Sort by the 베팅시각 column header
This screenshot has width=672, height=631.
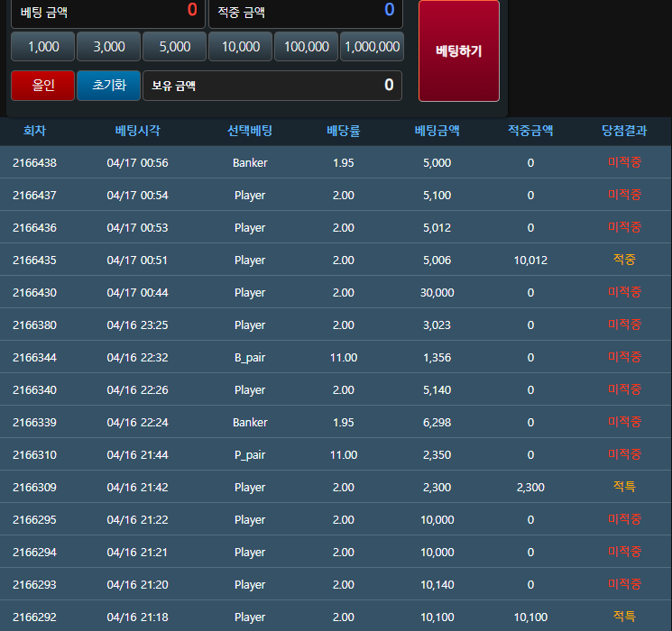(137, 131)
